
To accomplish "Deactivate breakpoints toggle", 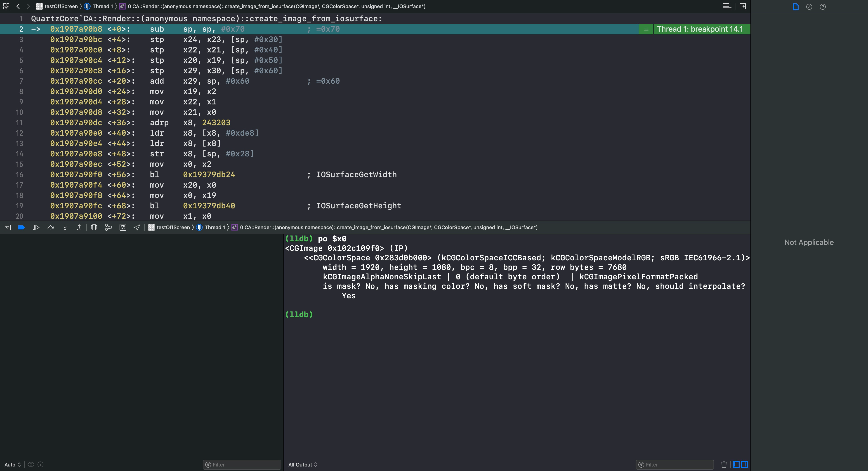I will pos(21,227).
